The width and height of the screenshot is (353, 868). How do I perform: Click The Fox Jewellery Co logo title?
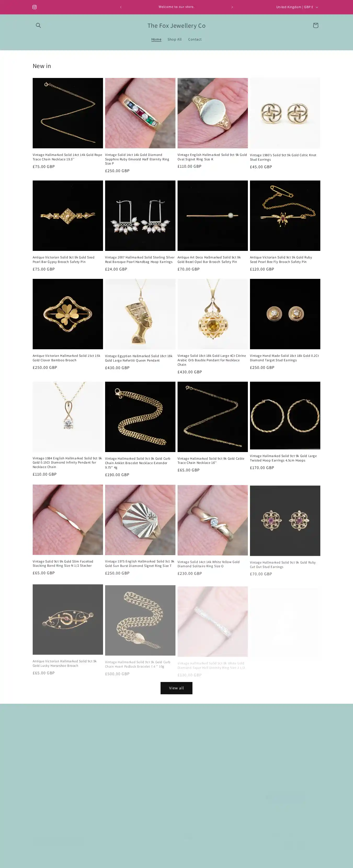point(176,26)
